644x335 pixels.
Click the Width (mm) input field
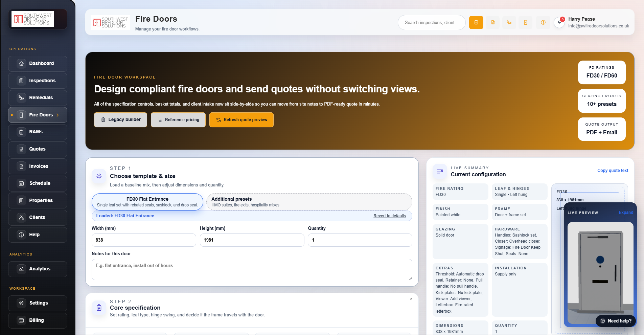[x=144, y=240]
